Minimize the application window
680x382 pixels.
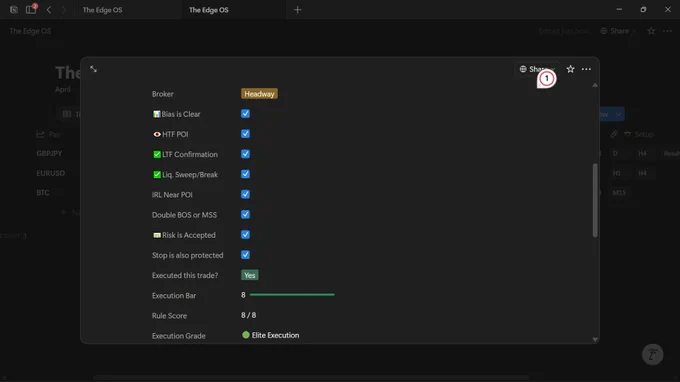click(x=619, y=10)
